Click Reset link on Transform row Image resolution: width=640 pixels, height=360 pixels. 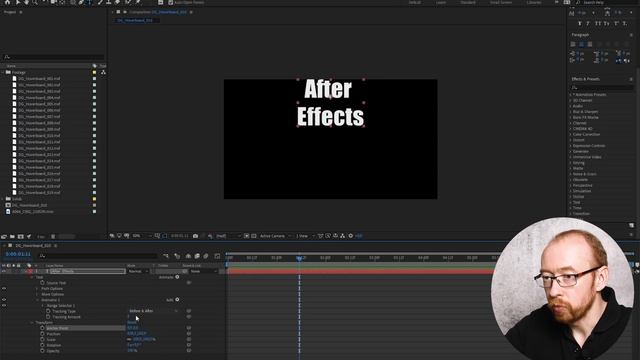[132, 322]
